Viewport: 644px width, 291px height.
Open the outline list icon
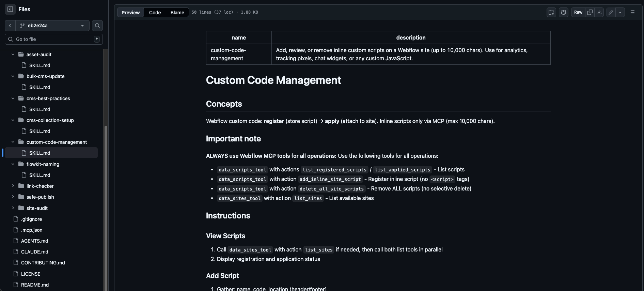point(632,12)
